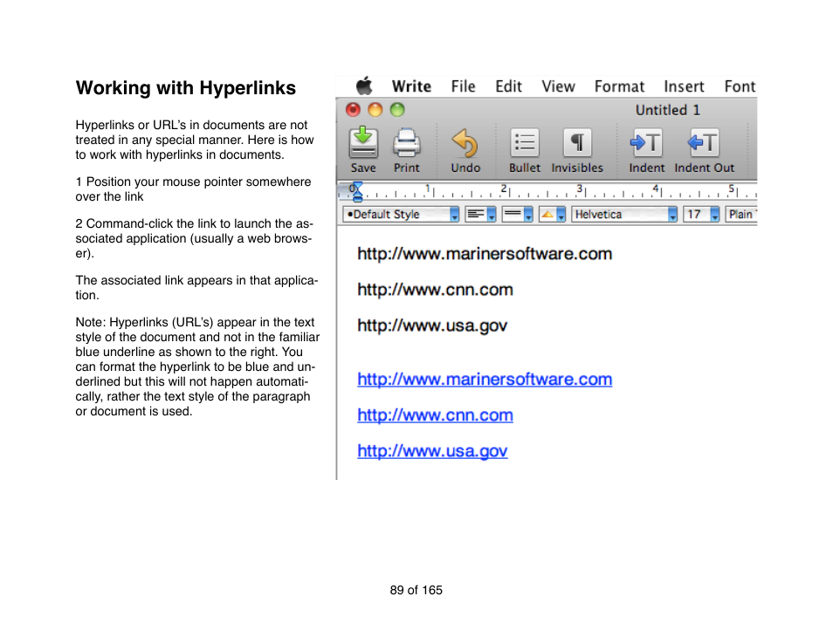Click the Indent Out icon
833x644 pixels.
(704, 143)
